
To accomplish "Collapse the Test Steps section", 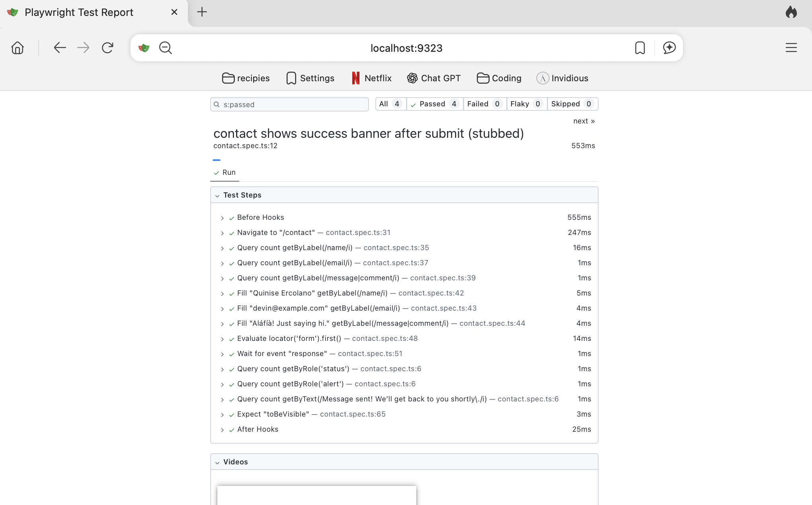I will pyautogui.click(x=217, y=195).
